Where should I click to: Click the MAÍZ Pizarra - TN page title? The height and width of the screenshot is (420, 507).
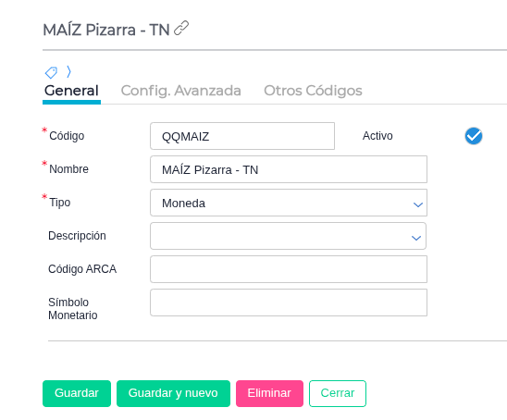pyautogui.click(x=106, y=30)
